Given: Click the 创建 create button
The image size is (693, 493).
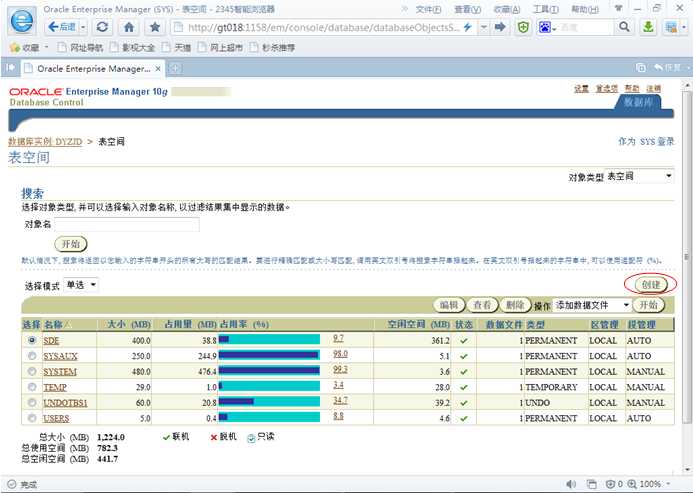Looking at the screenshot, I should [650, 284].
